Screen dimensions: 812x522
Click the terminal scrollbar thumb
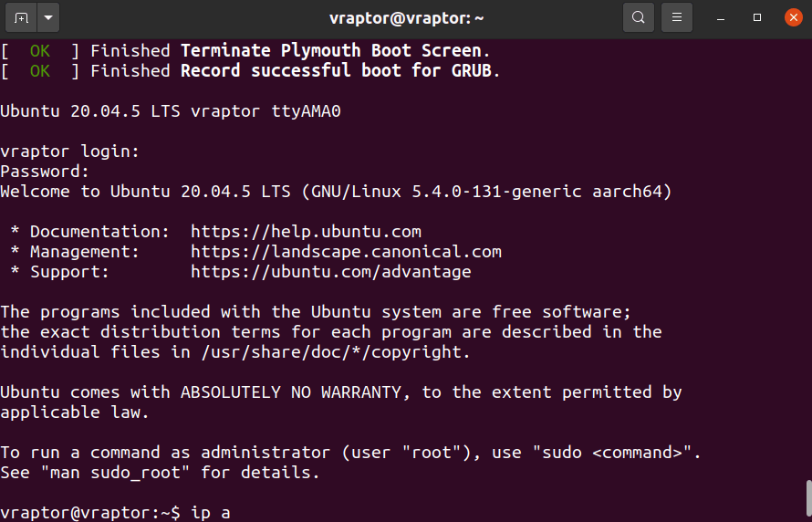tap(809, 500)
